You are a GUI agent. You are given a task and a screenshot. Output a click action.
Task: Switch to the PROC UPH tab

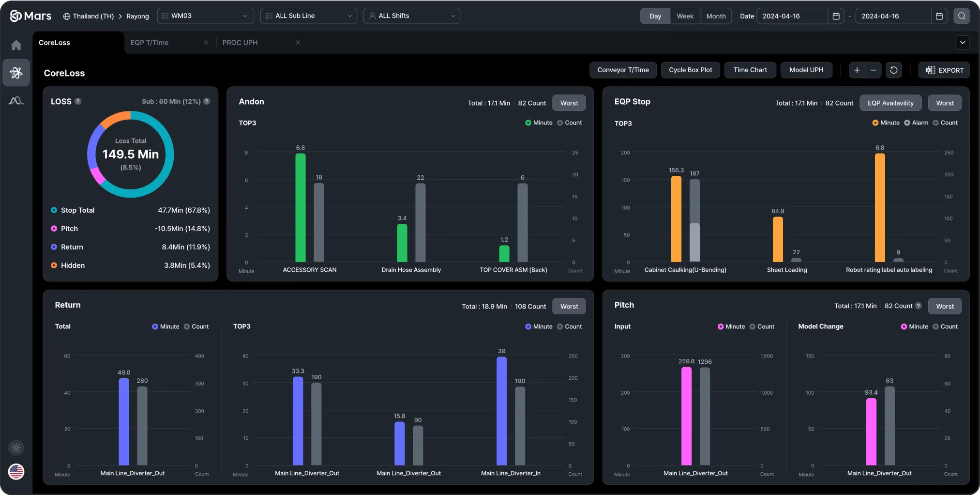[241, 43]
